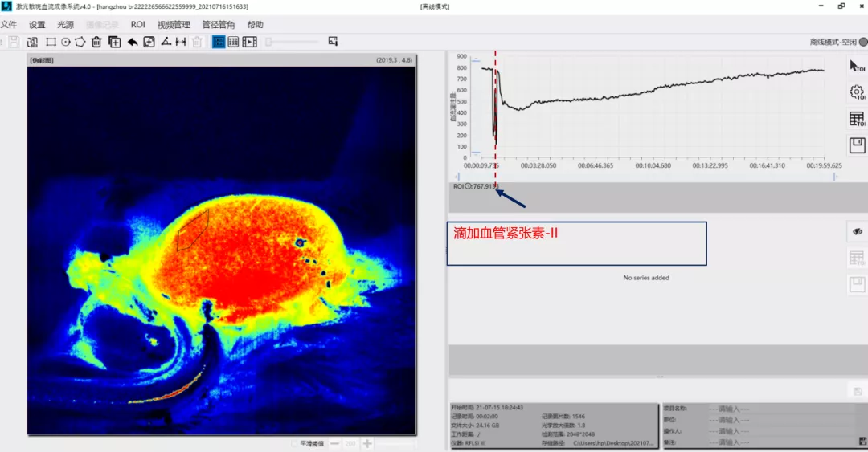Open the ROI menu
Viewport: 868px width, 452px height.
(x=138, y=25)
